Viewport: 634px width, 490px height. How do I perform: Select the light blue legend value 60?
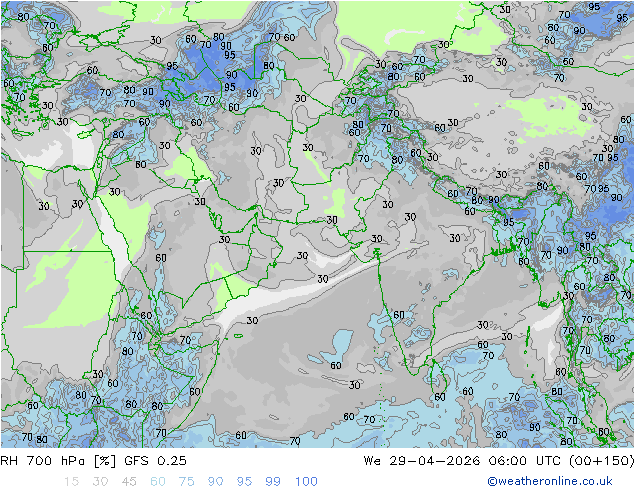pos(158,481)
